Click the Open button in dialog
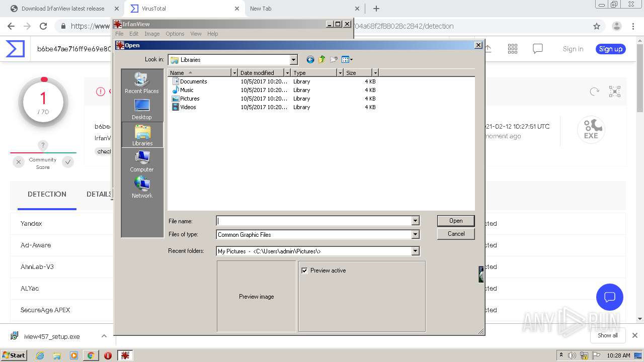The image size is (644, 362). 456,221
